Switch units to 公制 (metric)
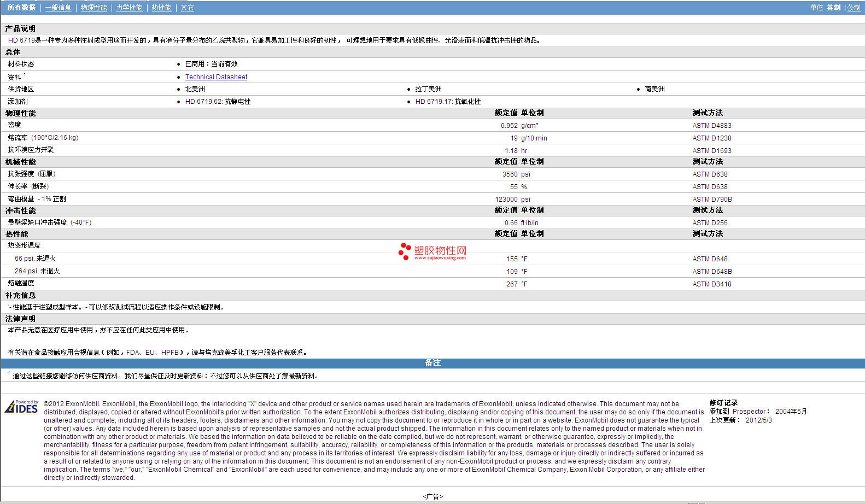 pos(854,8)
